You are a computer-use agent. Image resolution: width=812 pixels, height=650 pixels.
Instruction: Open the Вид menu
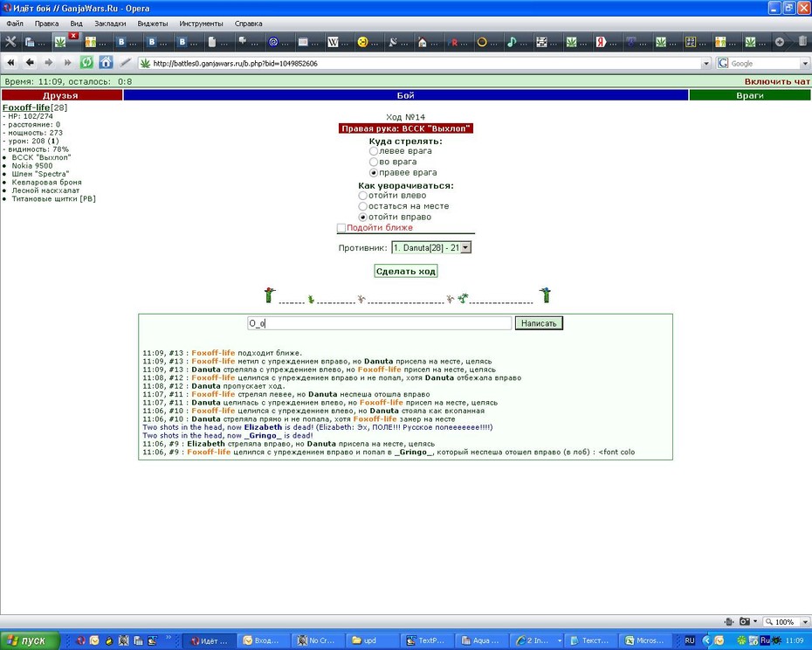(x=76, y=24)
